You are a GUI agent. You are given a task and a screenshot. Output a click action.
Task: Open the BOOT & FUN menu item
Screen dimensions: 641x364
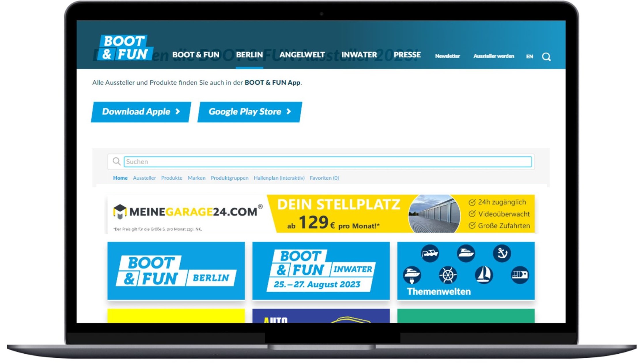(x=196, y=55)
